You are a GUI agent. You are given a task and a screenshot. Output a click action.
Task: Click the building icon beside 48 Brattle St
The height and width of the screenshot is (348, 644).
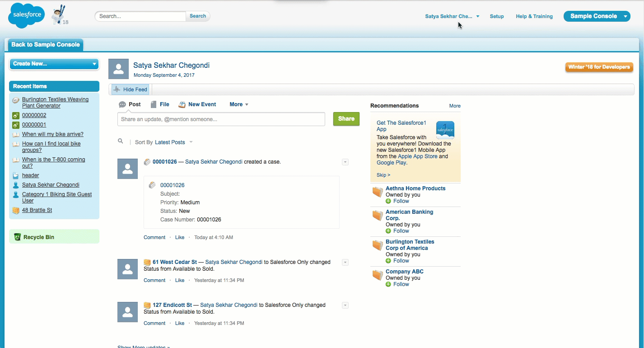click(x=16, y=211)
